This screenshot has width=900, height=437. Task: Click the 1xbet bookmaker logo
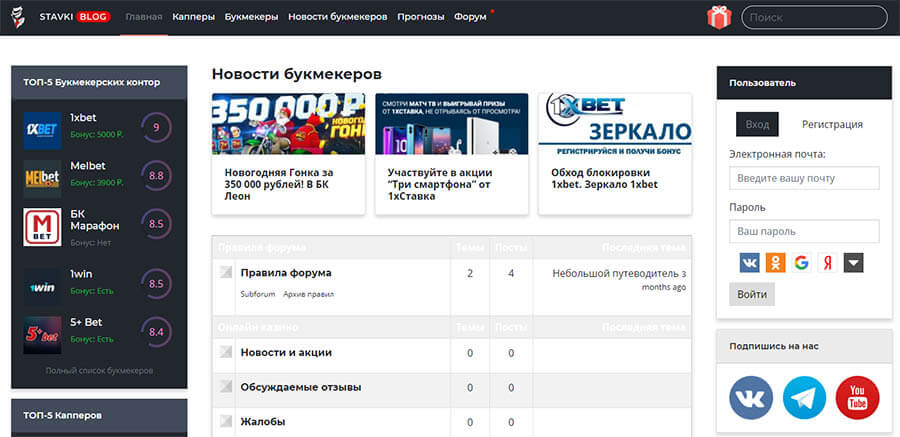coord(42,130)
